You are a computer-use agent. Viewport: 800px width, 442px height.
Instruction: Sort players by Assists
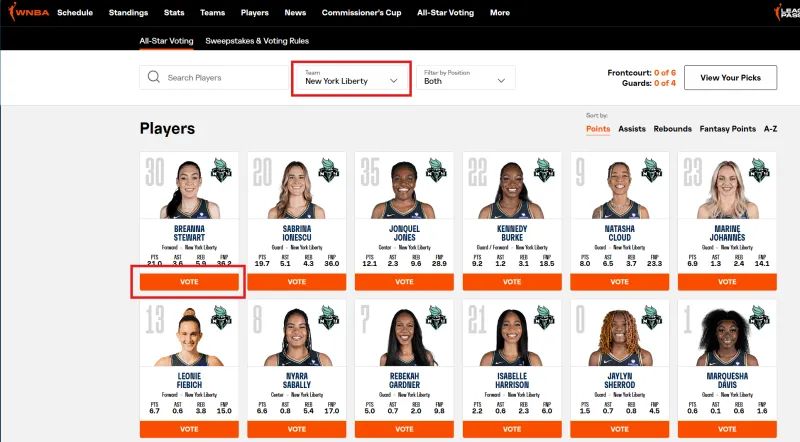(x=632, y=129)
